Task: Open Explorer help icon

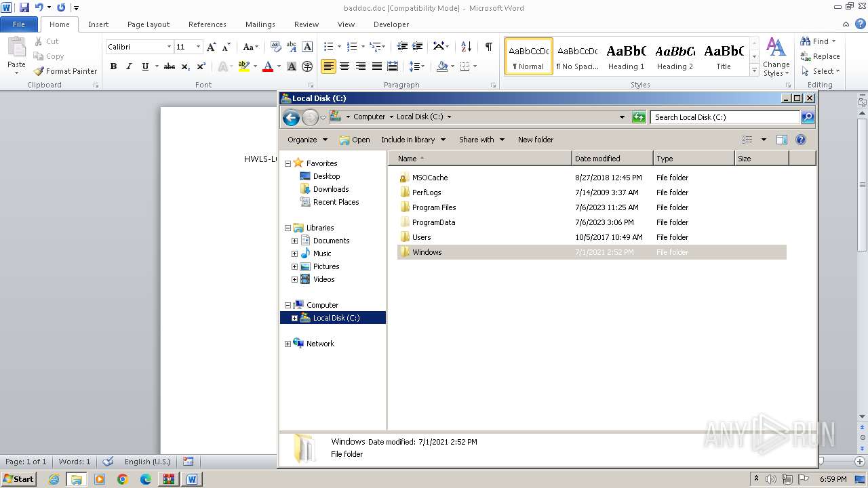Action: [x=801, y=140]
